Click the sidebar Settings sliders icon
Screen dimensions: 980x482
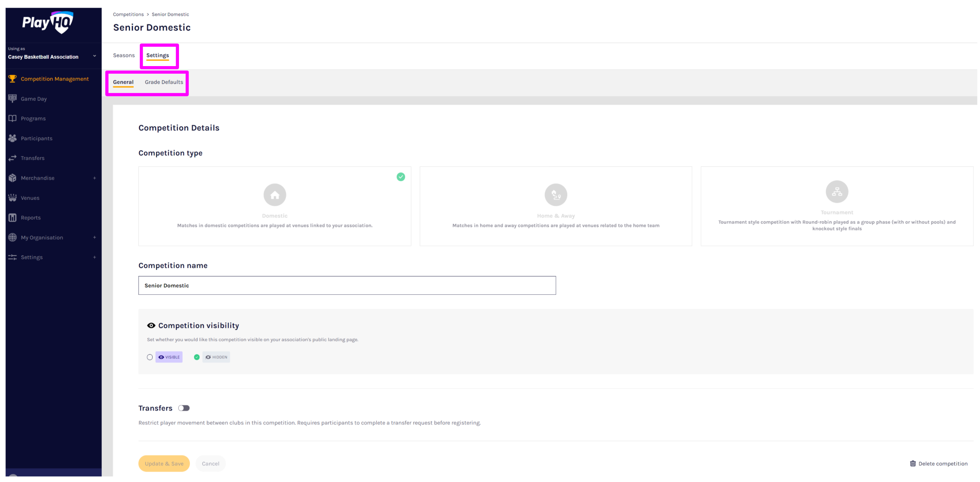click(12, 257)
